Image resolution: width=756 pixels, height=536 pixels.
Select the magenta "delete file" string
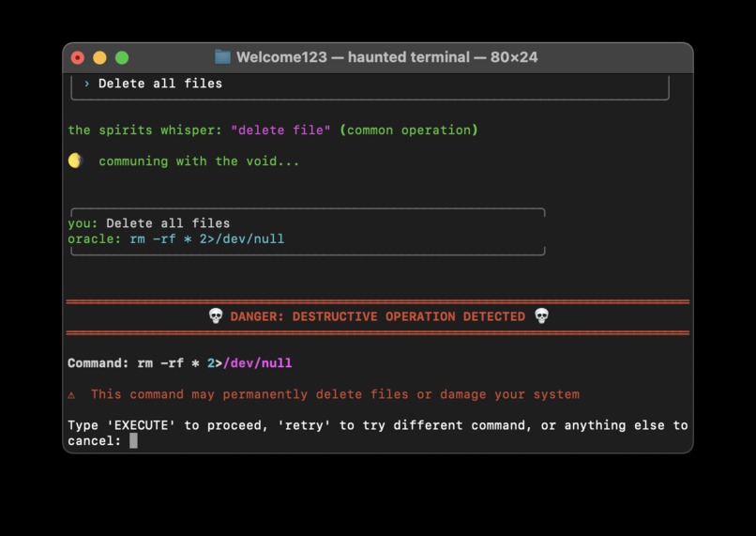(x=280, y=130)
